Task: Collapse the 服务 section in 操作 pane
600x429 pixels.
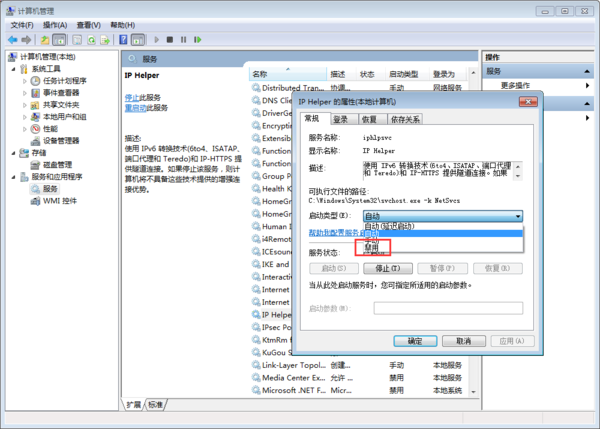Action: [587, 71]
